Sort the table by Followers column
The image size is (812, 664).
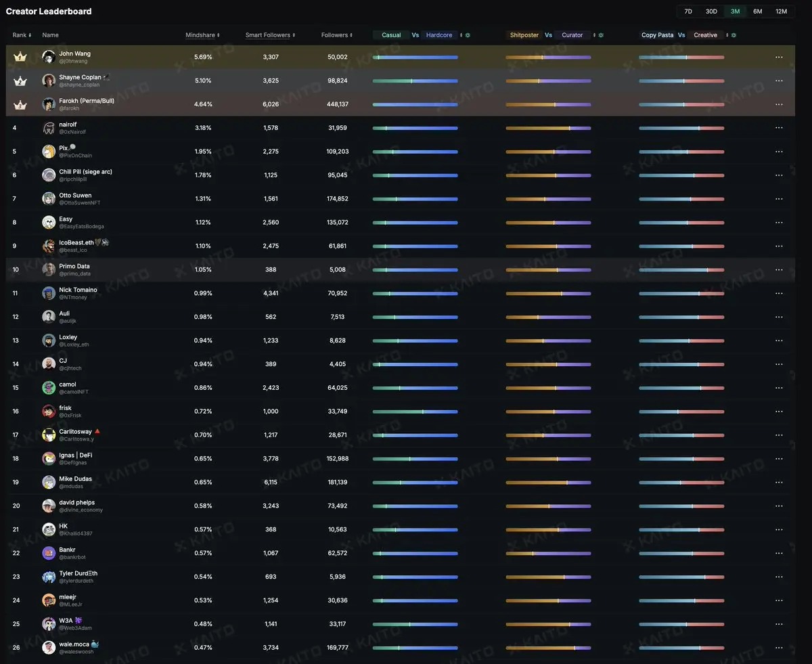337,35
